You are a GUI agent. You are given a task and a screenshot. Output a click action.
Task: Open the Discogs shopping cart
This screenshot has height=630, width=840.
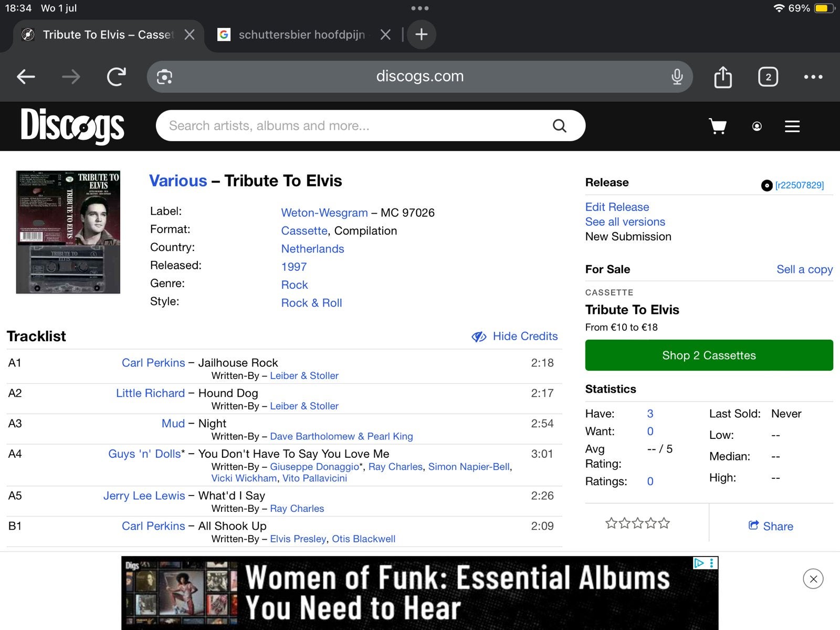point(718,126)
